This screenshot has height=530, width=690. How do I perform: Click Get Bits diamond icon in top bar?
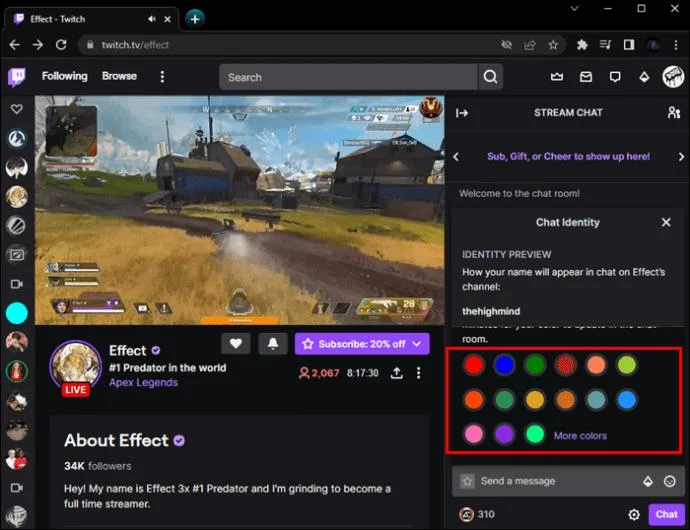coord(644,77)
